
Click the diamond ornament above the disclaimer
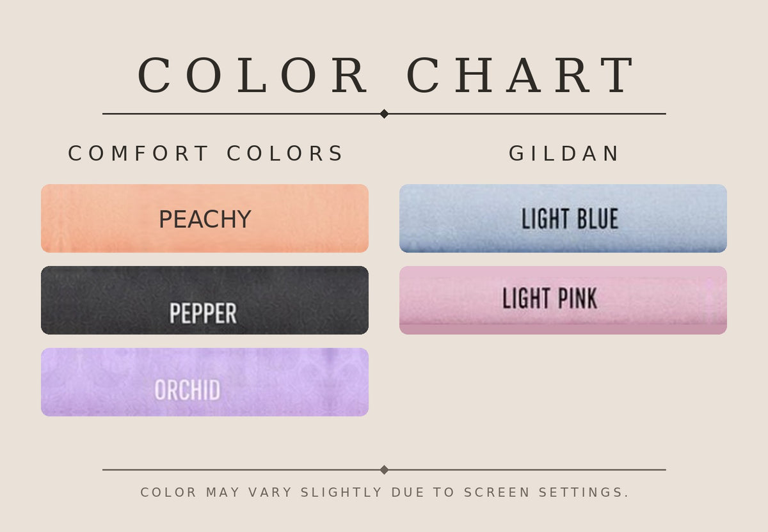pyautogui.click(x=384, y=470)
